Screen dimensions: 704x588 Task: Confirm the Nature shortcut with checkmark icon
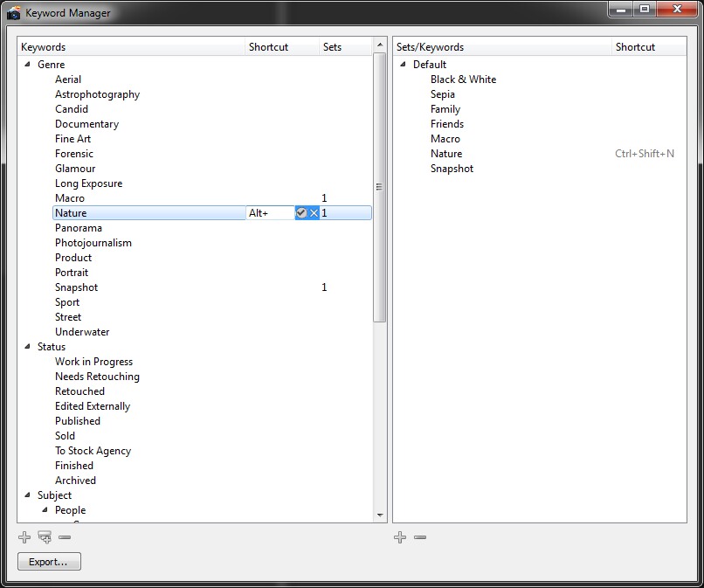pyautogui.click(x=301, y=213)
